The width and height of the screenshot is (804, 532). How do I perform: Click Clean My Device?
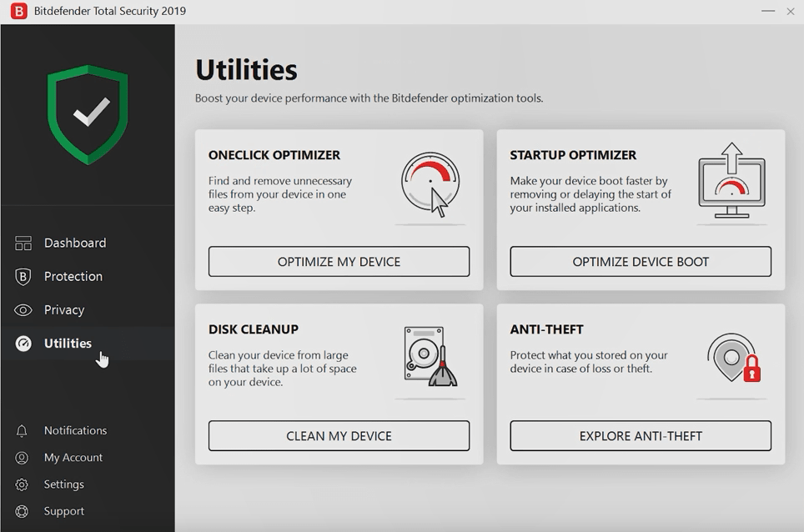pyautogui.click(x=338, y=435)
